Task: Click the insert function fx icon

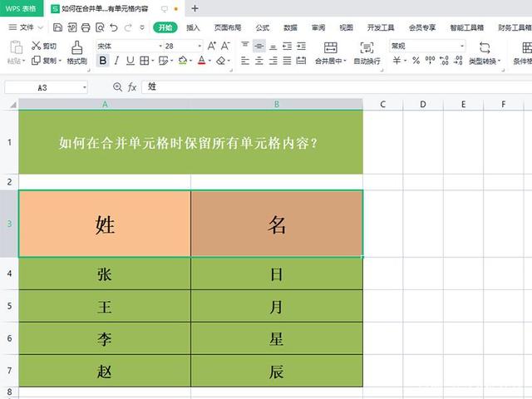Action: 132,87
